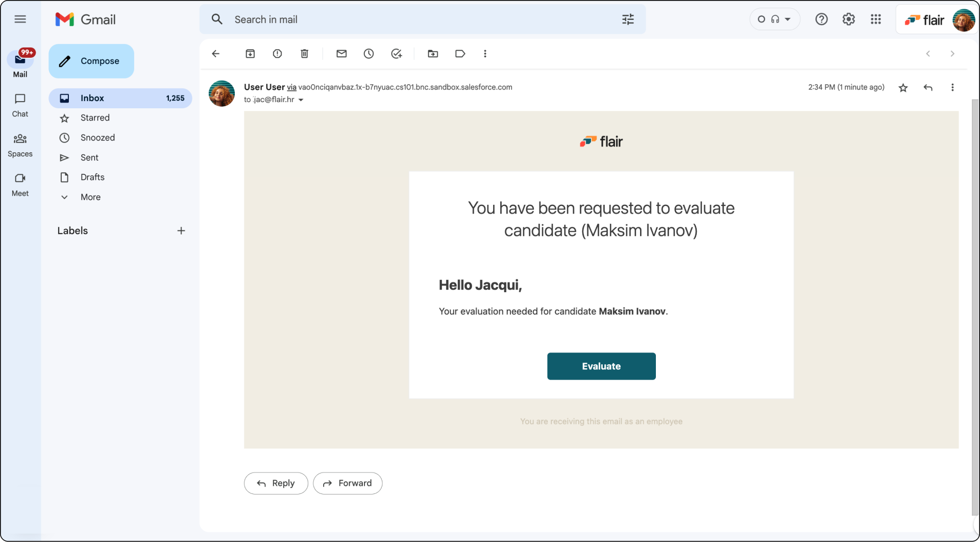Create a new label with the plus sign
Screen dimensions: 980x542
pyautogui.click(x=181, y=230)
